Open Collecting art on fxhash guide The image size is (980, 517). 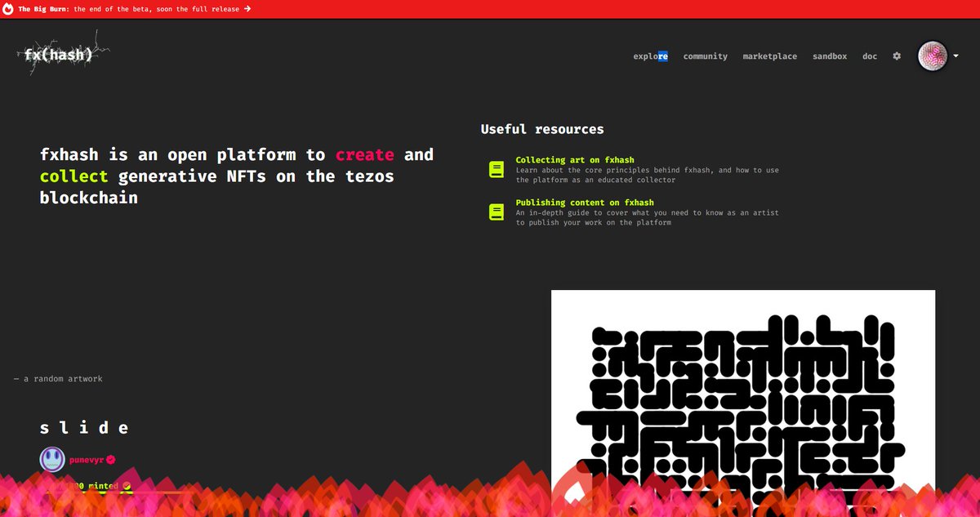(575, 160)
